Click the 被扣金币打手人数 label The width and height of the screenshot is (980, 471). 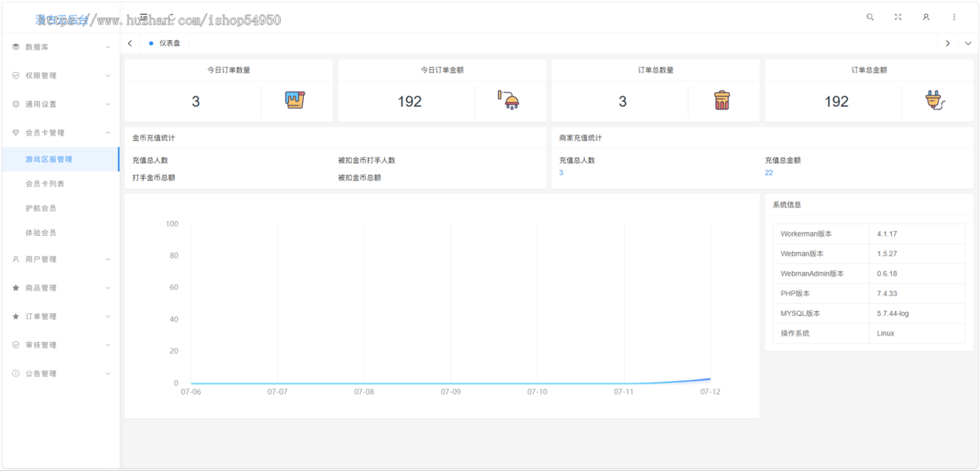tap(367, 161)
